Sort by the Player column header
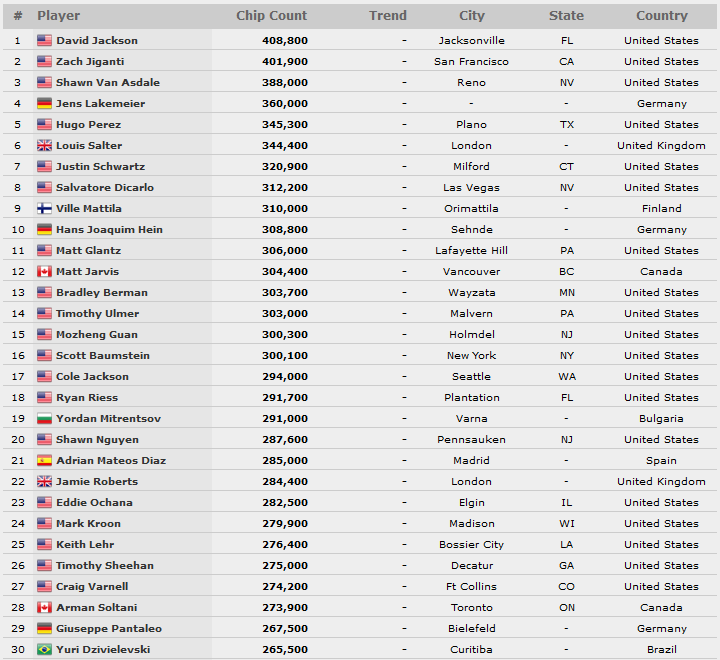The height and width of the screenshot is (660, 720). (58, 16)
